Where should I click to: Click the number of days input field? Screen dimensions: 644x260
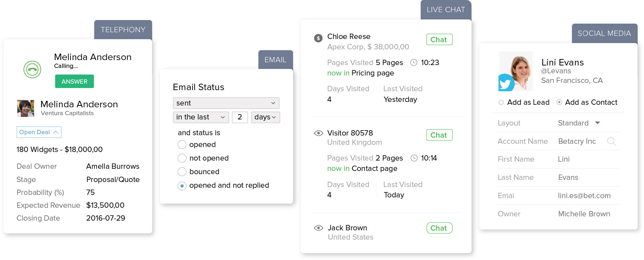point(240,117)
